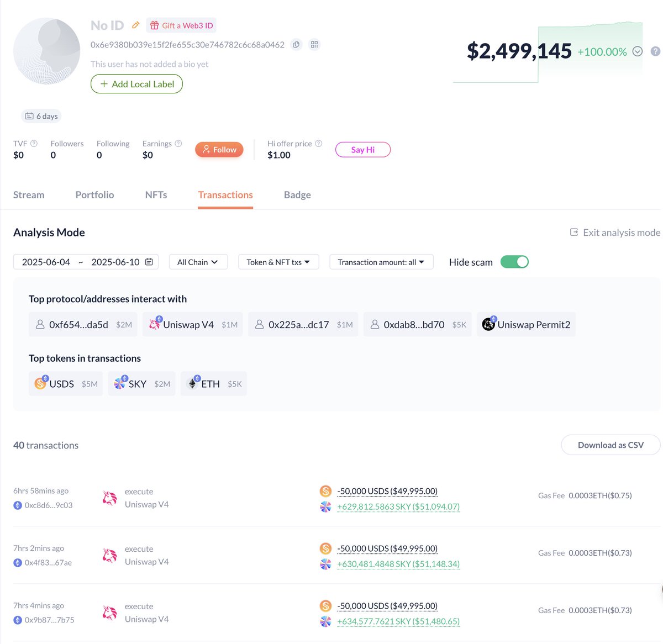663x644 pixels.
Task: Select the USDS token chip
Action: coord(66,384)
